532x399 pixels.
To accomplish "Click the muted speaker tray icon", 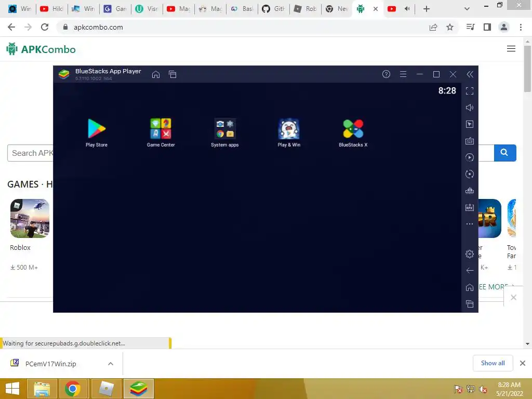I will point(483,389).
